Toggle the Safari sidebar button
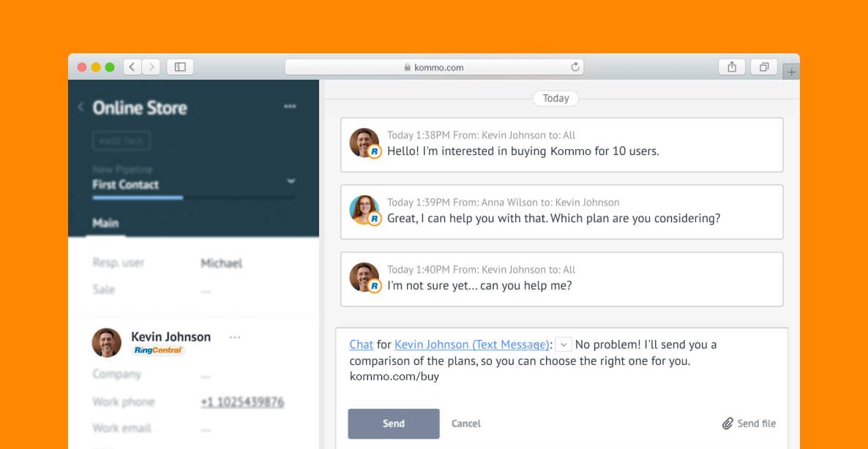The height and width of the screenshot is (449, 868). point(180,67)
